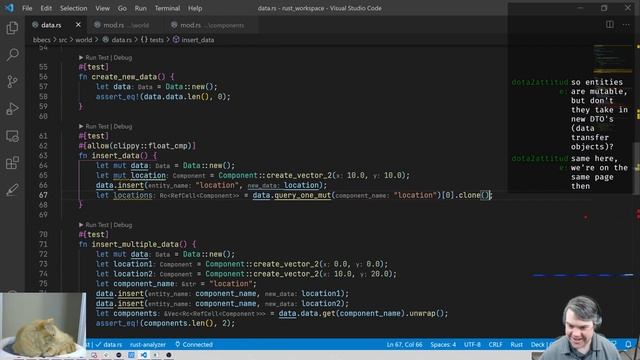640x360 pixels.
Task: Click rust-analyzer in the status bar
Action: (x=148, y=344)
